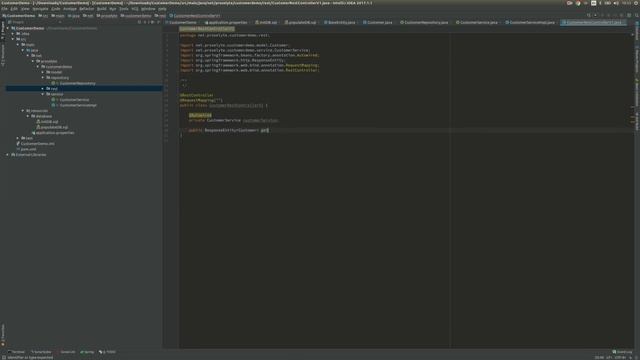Viewport: 640px width, 360px height.
Task: Open Event Log in status bar
Action: tap(622, 352)
